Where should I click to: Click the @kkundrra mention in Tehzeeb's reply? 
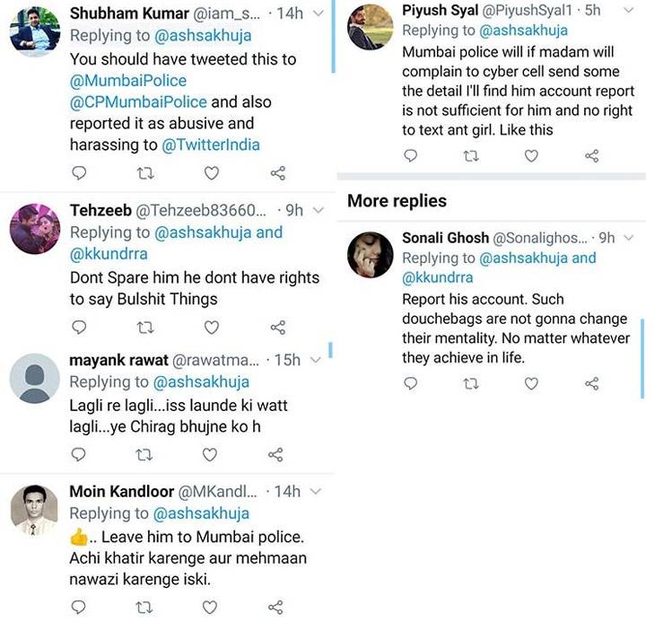tap(108, 254)
